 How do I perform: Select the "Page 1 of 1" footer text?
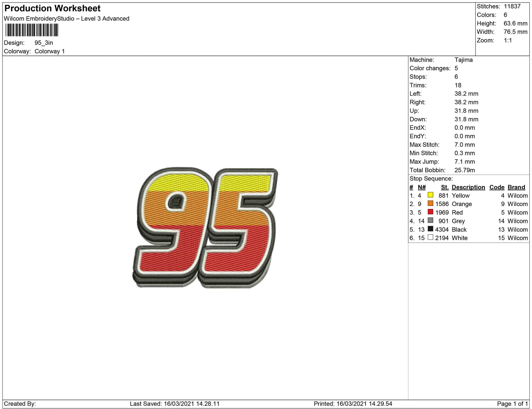pos(512,404)
